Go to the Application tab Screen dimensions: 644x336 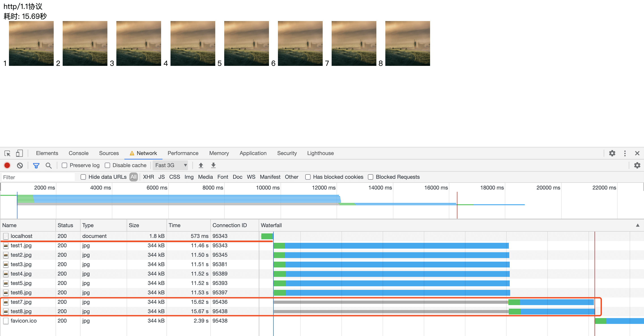click(x=253, y=153)
